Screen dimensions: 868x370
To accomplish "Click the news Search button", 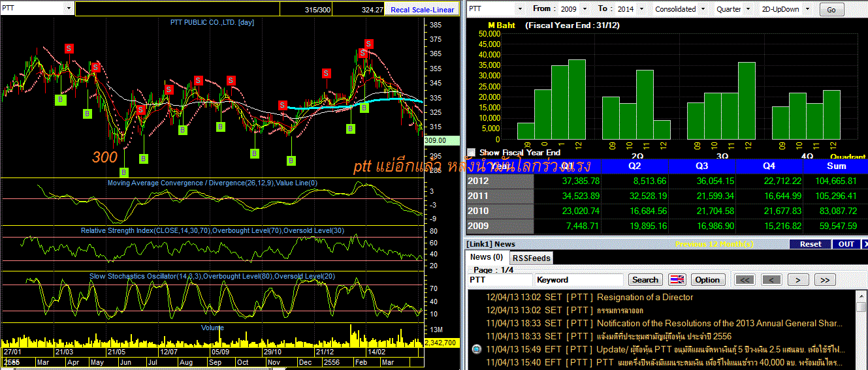I will coord(645,280).
